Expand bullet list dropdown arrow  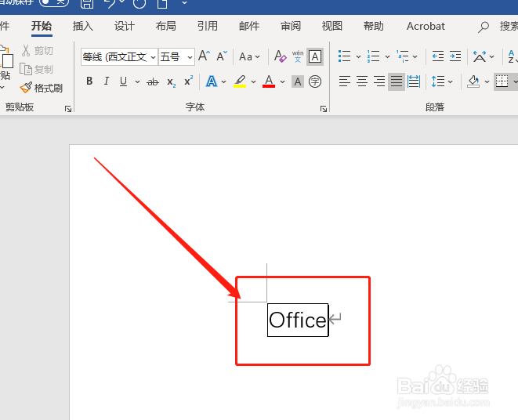pos(358,56)
